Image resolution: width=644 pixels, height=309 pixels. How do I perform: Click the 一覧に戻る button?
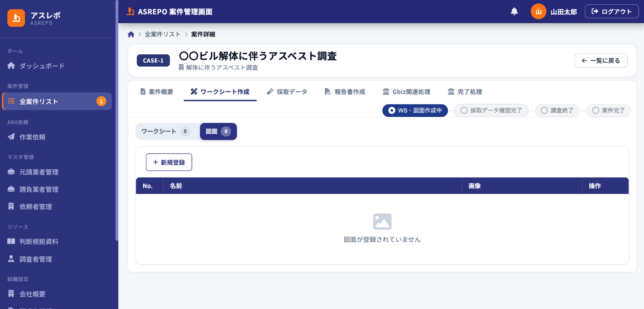pos(601,61)
